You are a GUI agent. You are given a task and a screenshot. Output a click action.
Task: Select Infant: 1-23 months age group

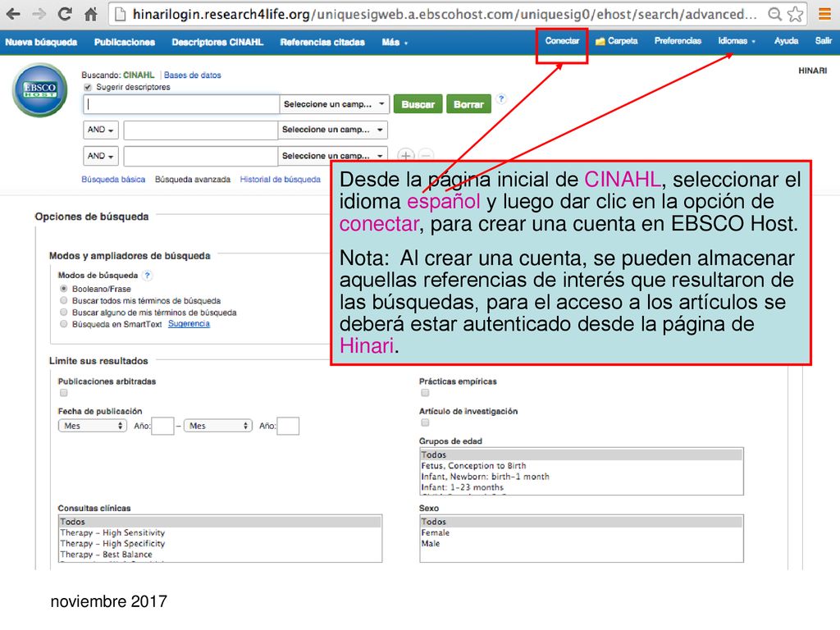(x=582, y=487)
